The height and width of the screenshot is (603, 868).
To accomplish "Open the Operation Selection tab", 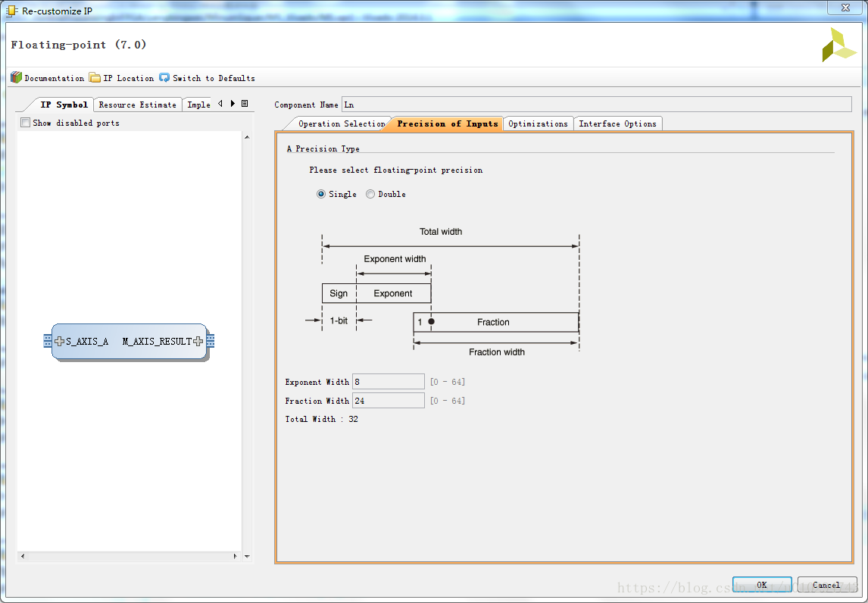I will click(341, 123).
